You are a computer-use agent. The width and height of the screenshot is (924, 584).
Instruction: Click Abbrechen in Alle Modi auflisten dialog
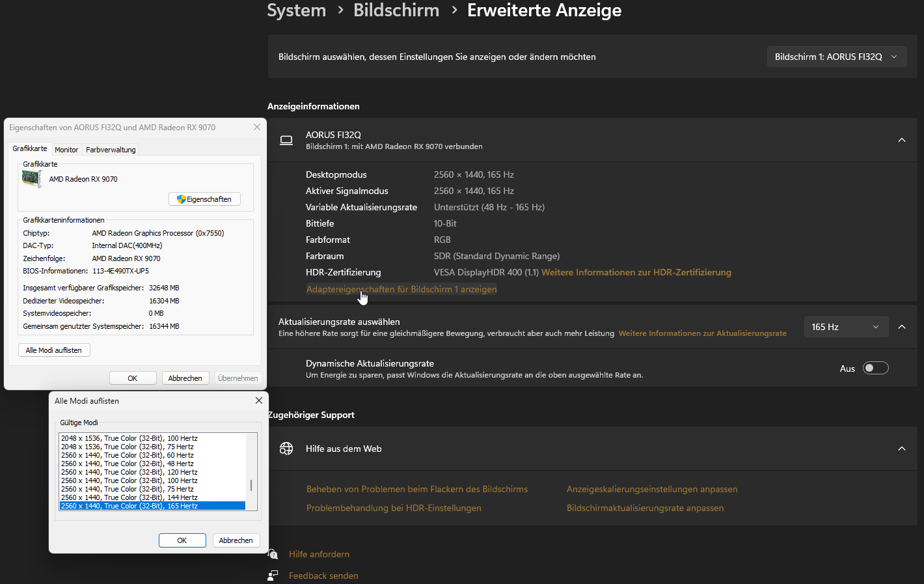pyautogui.click(x=236, y=540)
